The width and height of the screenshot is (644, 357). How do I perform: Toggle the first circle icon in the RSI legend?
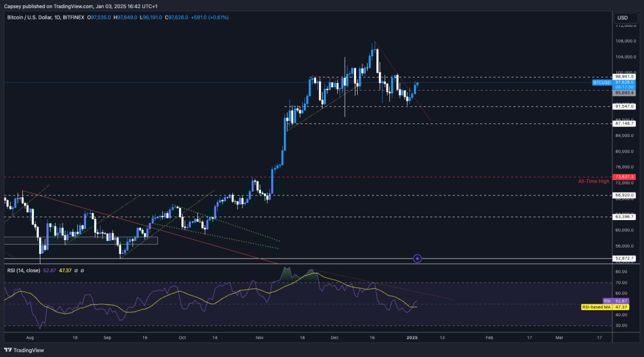(x=76, y=270)
